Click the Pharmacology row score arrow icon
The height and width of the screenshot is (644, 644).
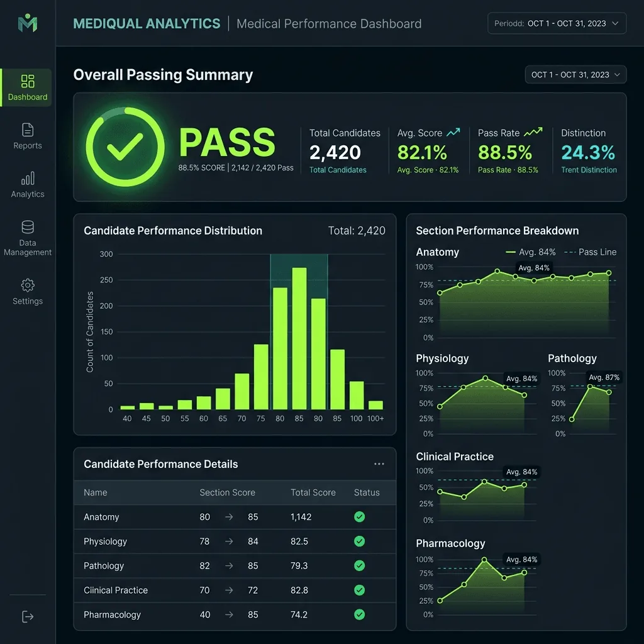(229, 614)
